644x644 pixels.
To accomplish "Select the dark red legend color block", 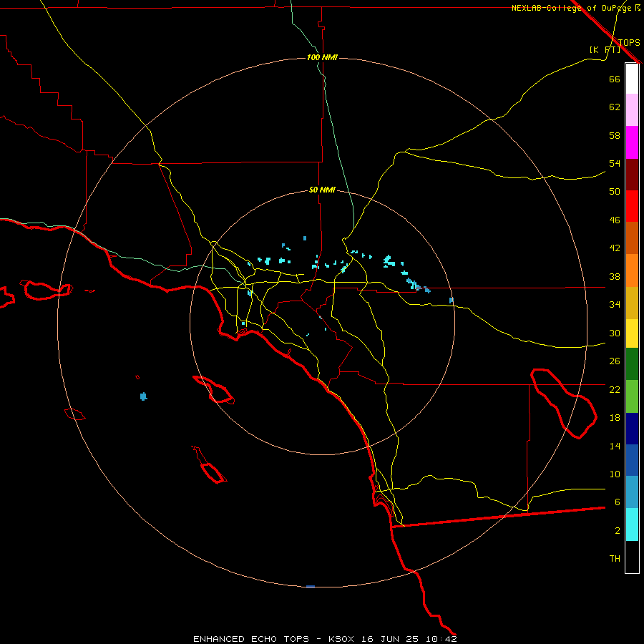I will click(x=632, y=175).
